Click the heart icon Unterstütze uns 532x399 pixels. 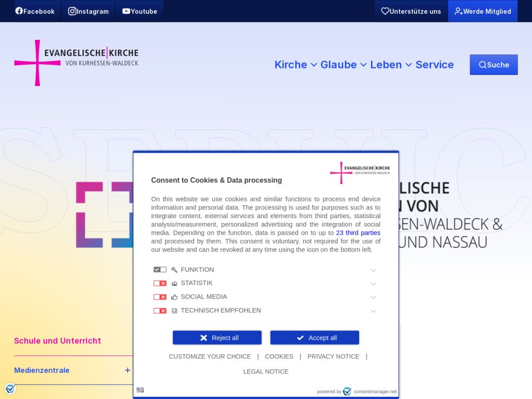point(385,11)
